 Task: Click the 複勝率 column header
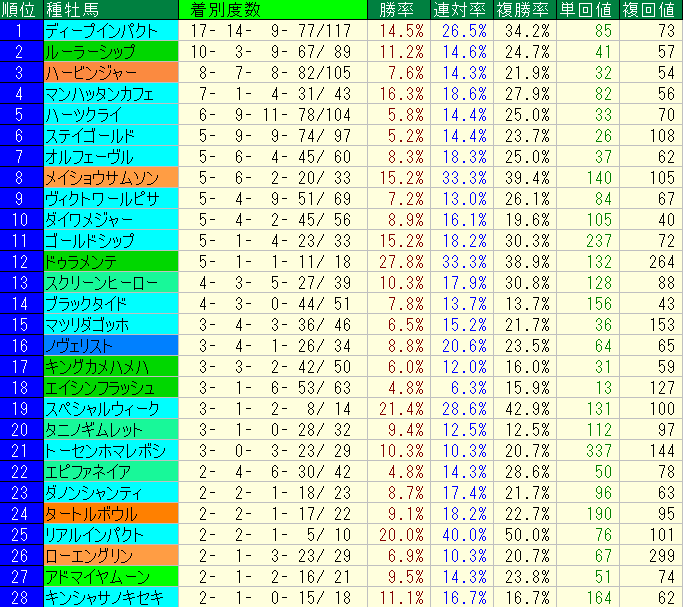[525, 10]
